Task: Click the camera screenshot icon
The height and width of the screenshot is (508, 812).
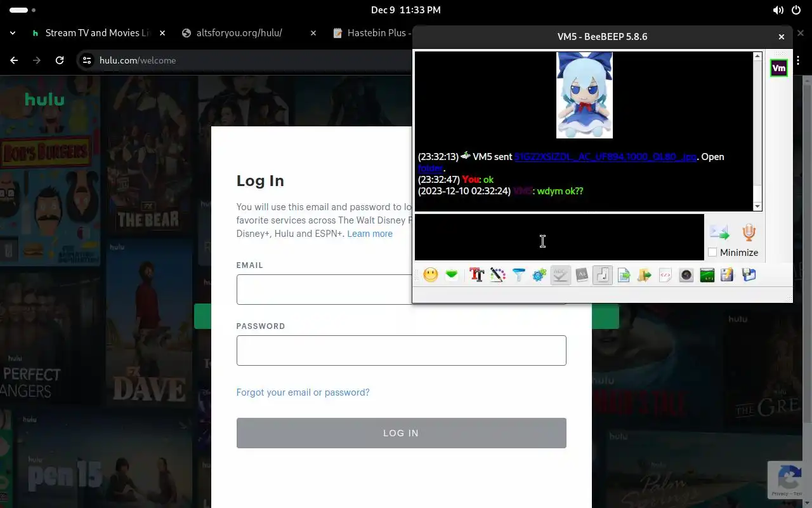Action: point(686,275)
